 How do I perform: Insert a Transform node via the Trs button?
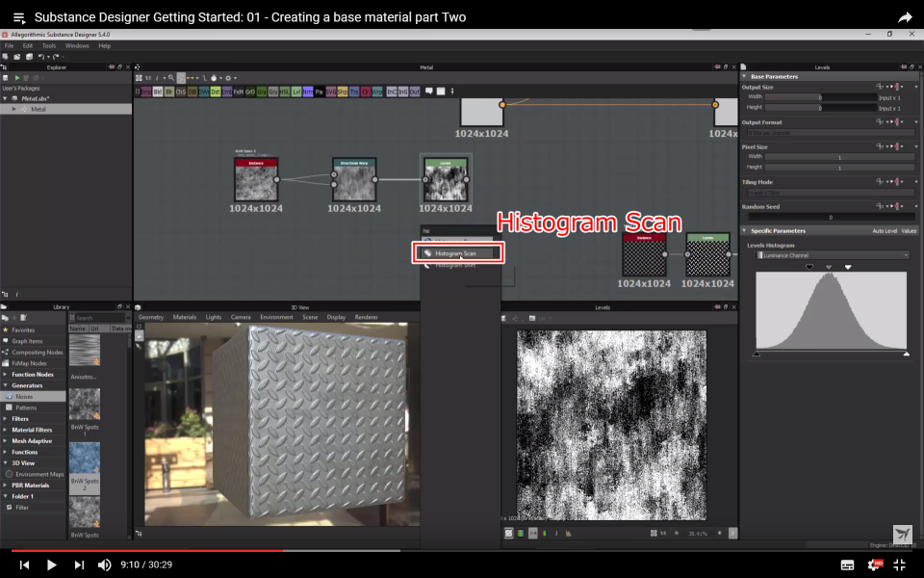coord(354,92)
